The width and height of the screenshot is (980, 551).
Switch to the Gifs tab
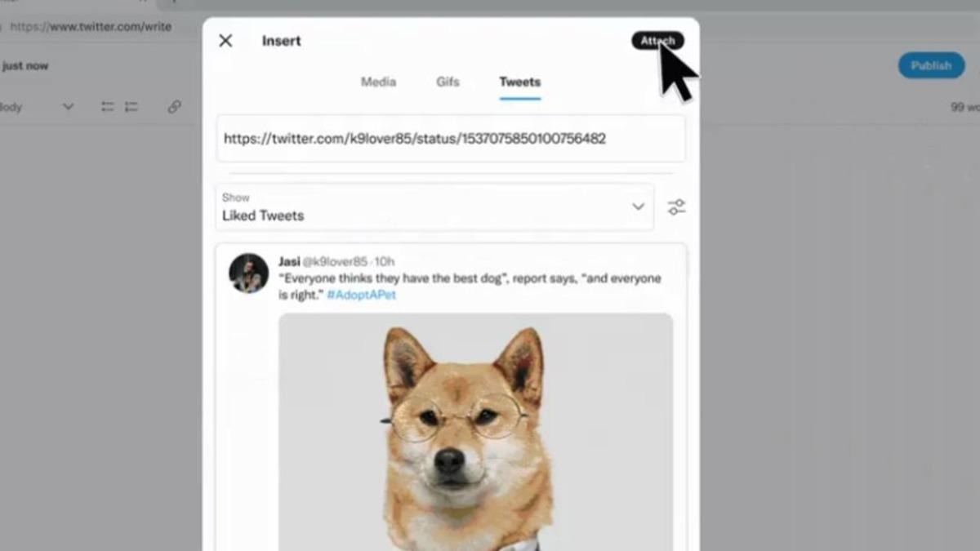pyautogui.click(x=448, y=82)
